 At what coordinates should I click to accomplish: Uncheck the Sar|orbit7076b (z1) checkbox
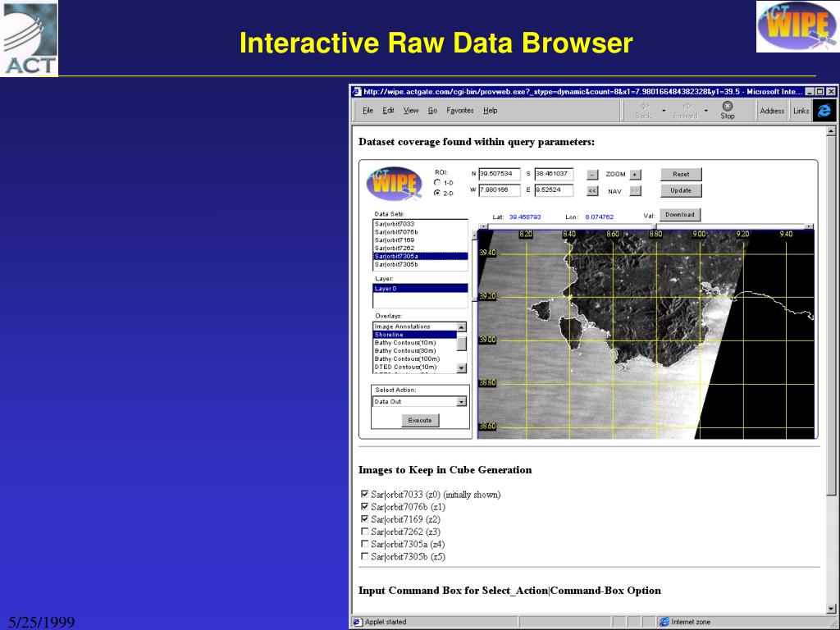365,506
